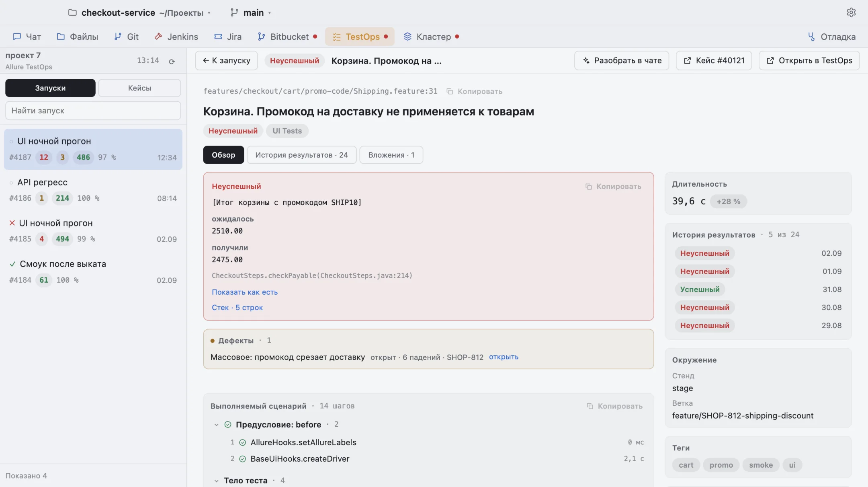
Task: Click the status circle of API регресс run
Action: [x=11, y=182]
